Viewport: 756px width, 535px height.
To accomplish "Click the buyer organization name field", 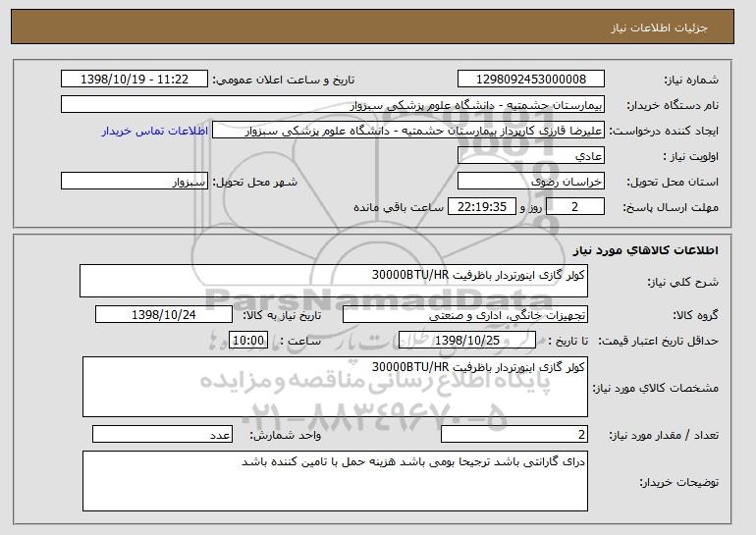I will (x=333, y=105).
